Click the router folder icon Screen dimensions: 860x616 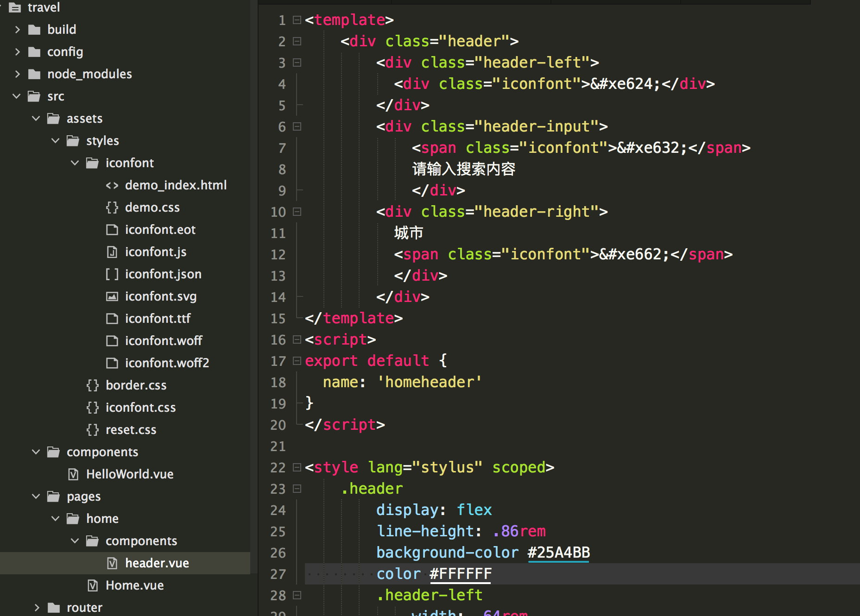click(x=54, y=608)
